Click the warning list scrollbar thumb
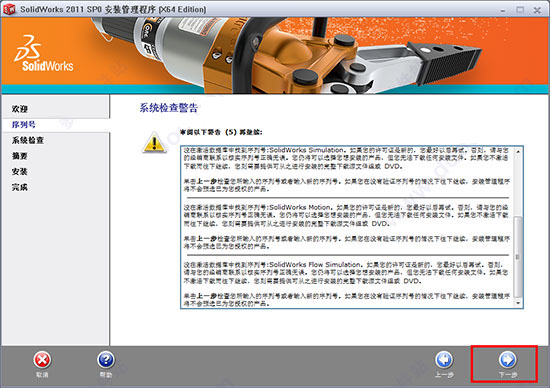Image resolution: width=550 pixels, height=388 pixels. [518, 257]
